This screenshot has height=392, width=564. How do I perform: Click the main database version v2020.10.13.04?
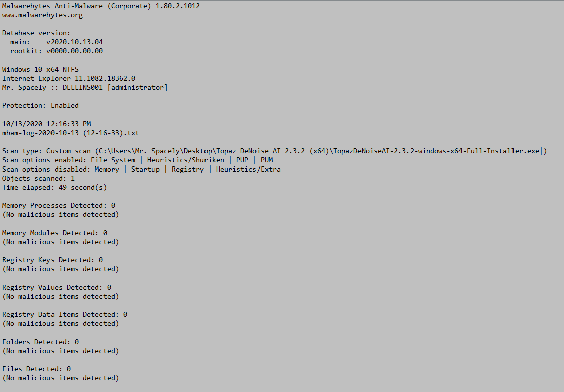(x=74, y=42)
